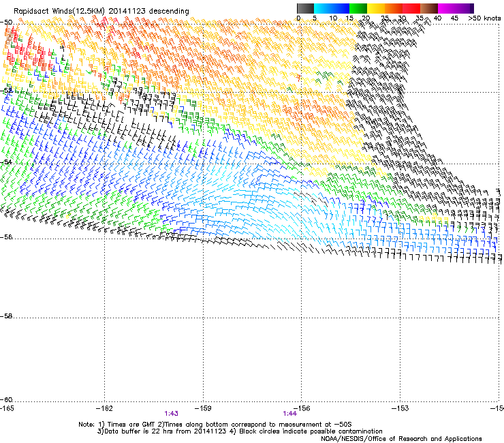Click the cyan-blue 5-15 knots legend swatch
This screenshot has width=504, height=443.
tap(332, 8)
